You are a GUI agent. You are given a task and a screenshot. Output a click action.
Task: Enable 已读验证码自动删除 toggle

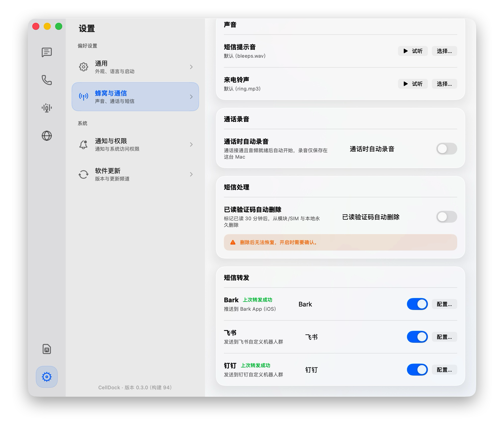[x=447, y=217]
